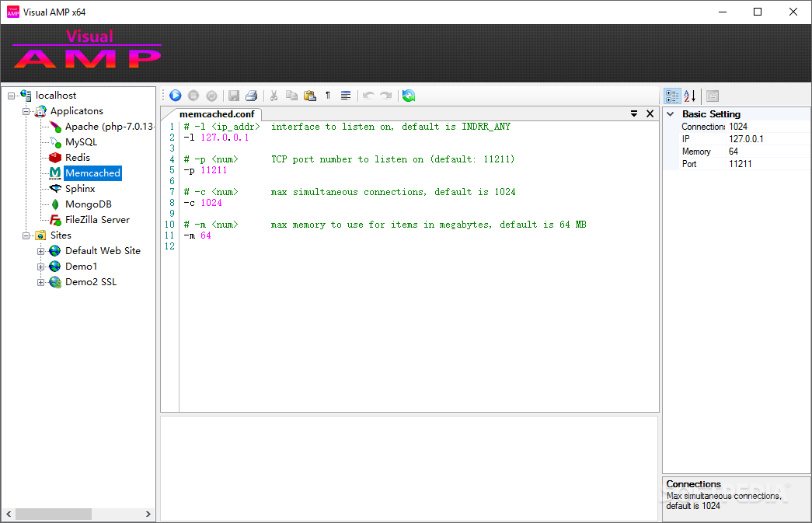Screen dimensions: 812x523
Task: Open the document tab list dropdown arrow
Action: tap(634, 113)
